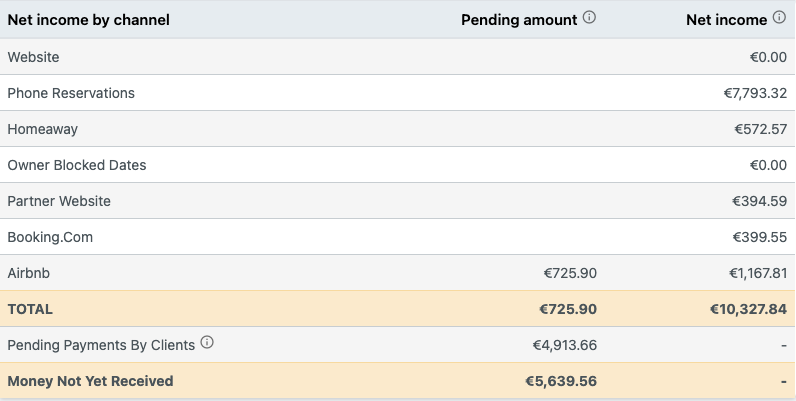Click the Money Not Yet Received label
The image size is (796, 401).
(x=90, y=381)
